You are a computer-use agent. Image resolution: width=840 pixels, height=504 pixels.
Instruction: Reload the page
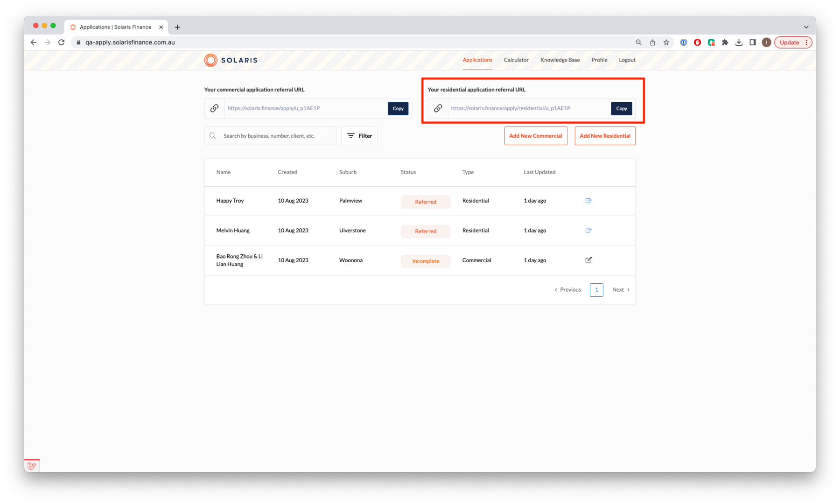61,42
